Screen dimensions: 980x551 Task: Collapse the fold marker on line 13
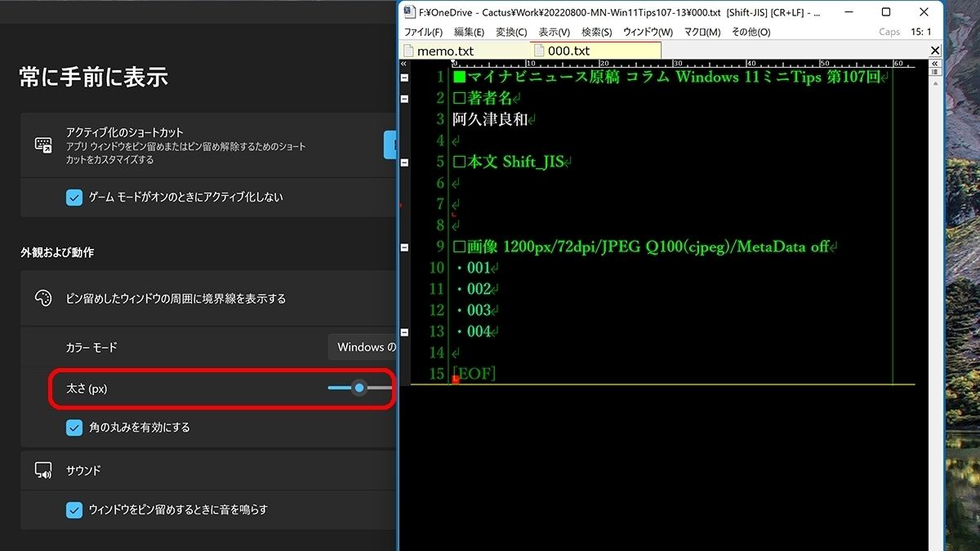[404, 332]
